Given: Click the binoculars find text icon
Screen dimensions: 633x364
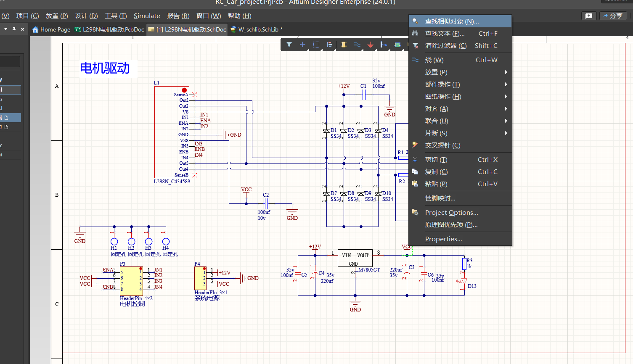Looking at the screenshot, I should [415, 33].
